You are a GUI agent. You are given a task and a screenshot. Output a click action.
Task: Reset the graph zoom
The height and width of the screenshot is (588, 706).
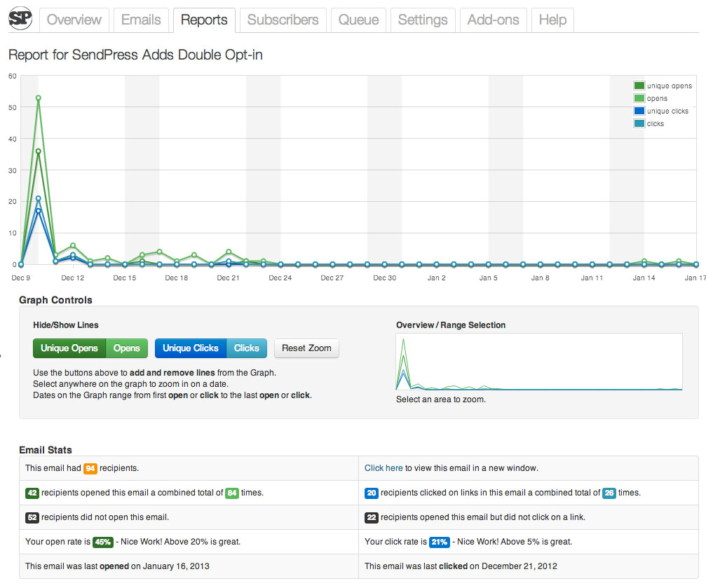[306, 348]
